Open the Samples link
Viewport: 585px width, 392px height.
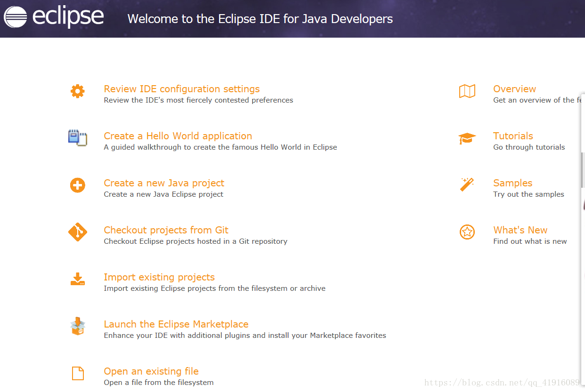pos(512,183)
